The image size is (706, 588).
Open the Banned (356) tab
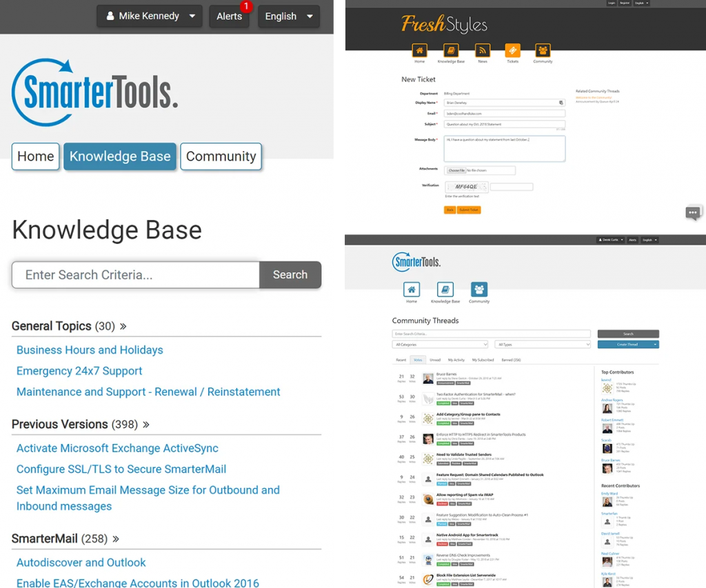point(511,360)
